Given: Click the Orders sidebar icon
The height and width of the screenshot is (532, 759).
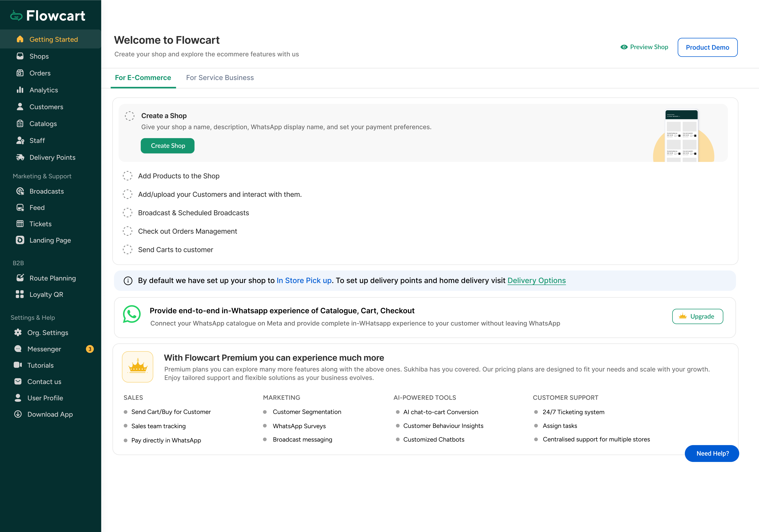Looking at the screenshot, I should (x=20, y=73).
